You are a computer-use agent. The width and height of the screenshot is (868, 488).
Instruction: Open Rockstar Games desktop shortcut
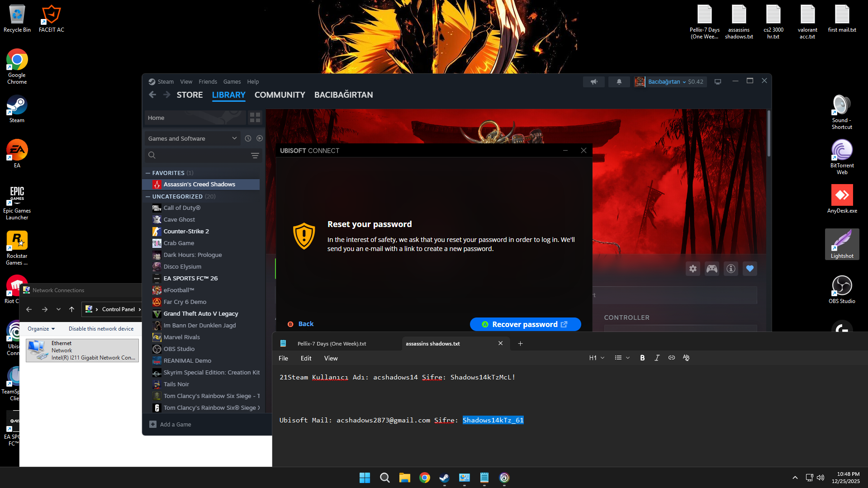pos(17,248)
